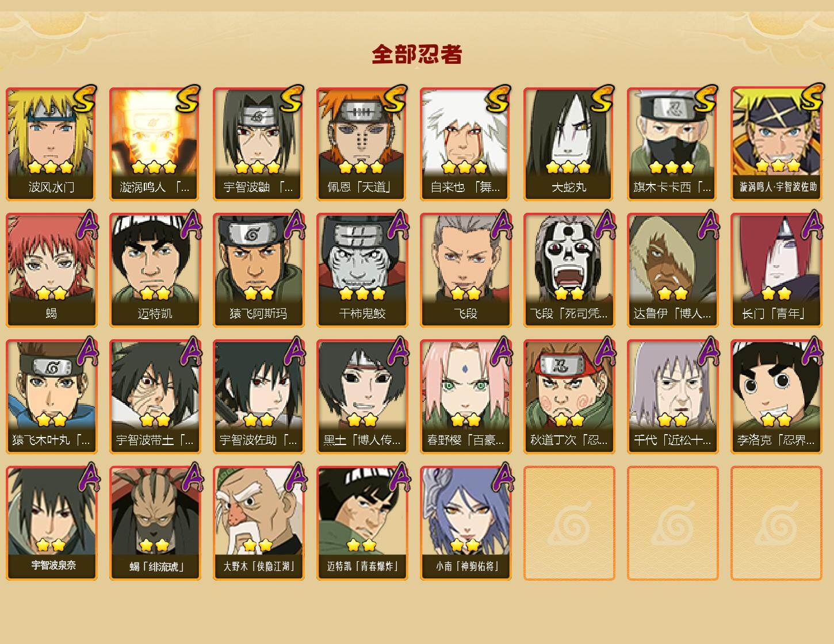Pick the 猿飞阿斯玛 character card

[259, 270]
